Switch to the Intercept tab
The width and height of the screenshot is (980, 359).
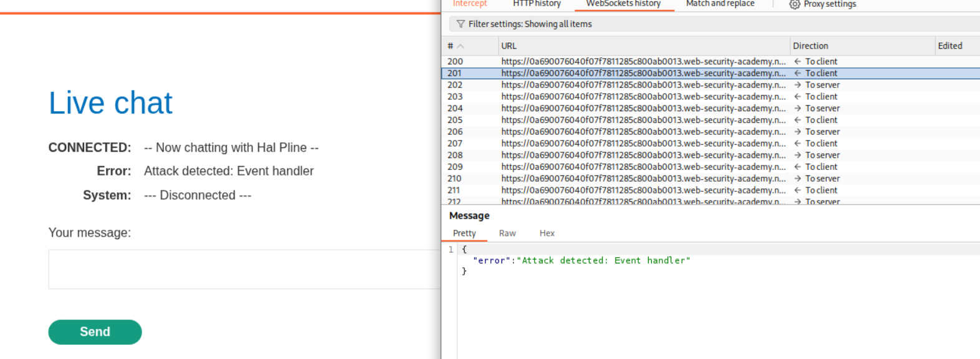click(x=470, y=4)
